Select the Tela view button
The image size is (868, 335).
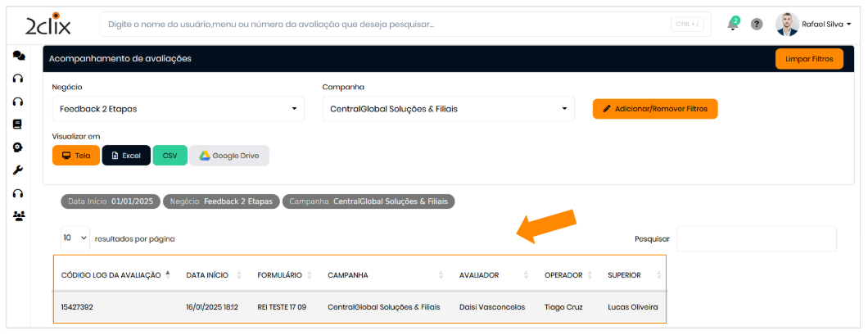(76, 156)
